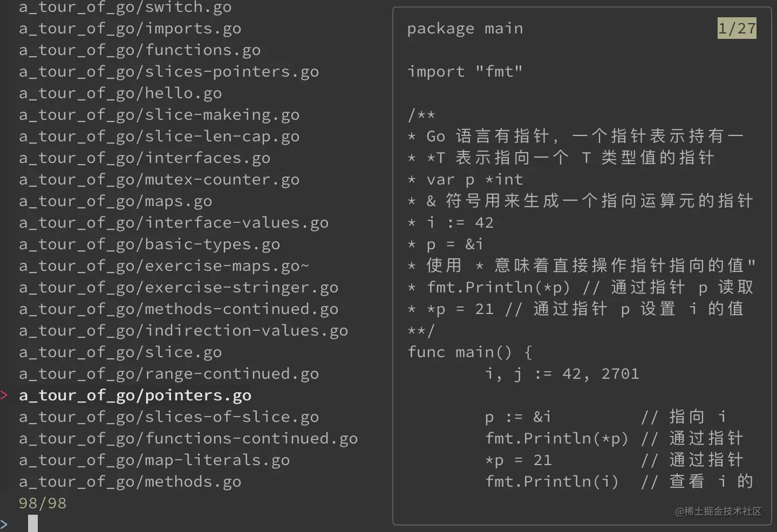This screenshot has width=777, height=532.
Task: Click the a_tour_of_go/methods.go entry
Action: pos(130,482)
